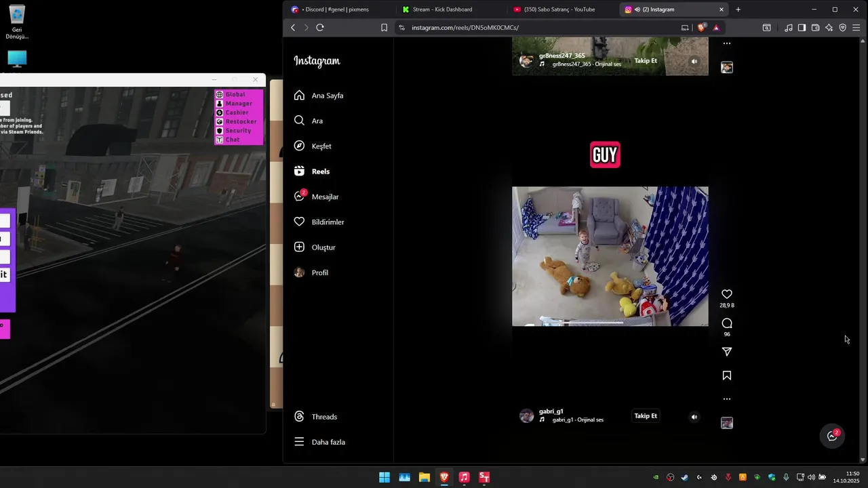The height and width of the screenshot is (488, 868).
Task: Open Brave Wallet icon
Action: coord(815,28)
